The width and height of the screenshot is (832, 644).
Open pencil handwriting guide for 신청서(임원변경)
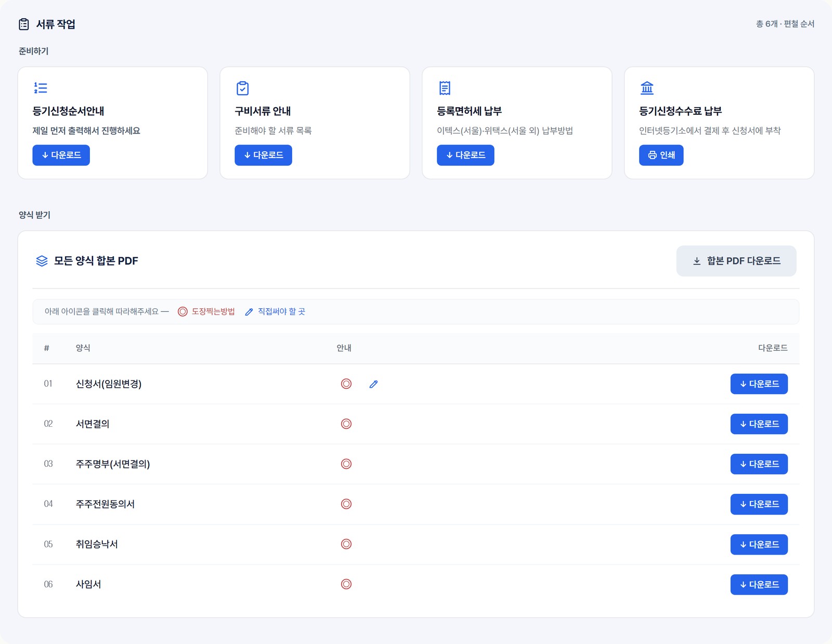373,384
